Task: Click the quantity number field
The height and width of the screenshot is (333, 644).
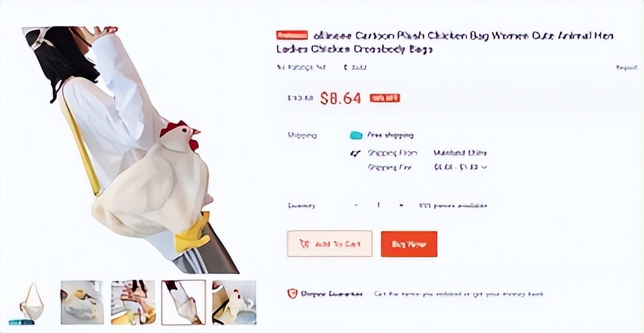Action: click(x=378, y=205)
